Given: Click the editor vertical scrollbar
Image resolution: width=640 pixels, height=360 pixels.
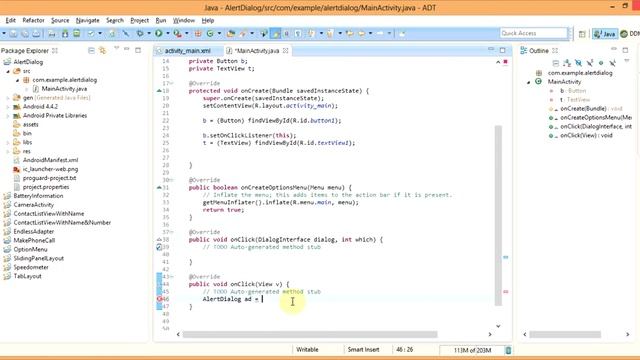Looking at the screenshot, I should tap(498, 215).
